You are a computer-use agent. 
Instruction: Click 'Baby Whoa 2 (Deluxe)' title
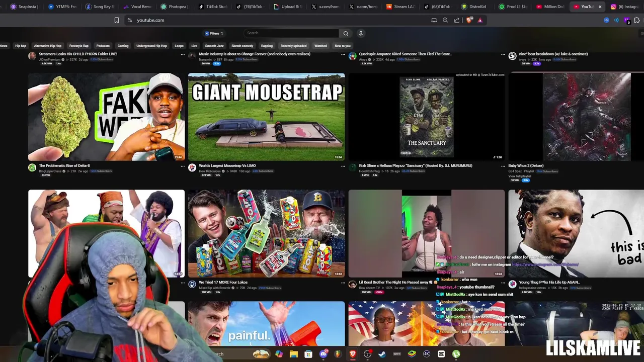tap(526, 165)
